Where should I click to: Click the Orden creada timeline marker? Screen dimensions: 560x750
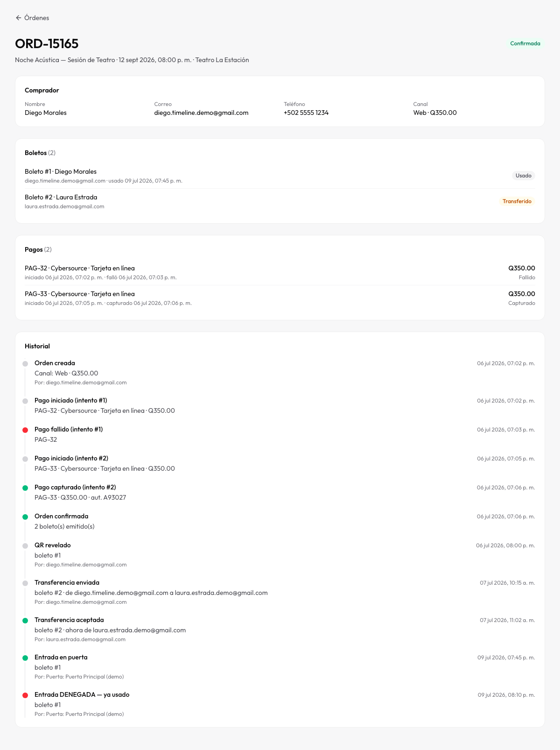pos(25,364)
